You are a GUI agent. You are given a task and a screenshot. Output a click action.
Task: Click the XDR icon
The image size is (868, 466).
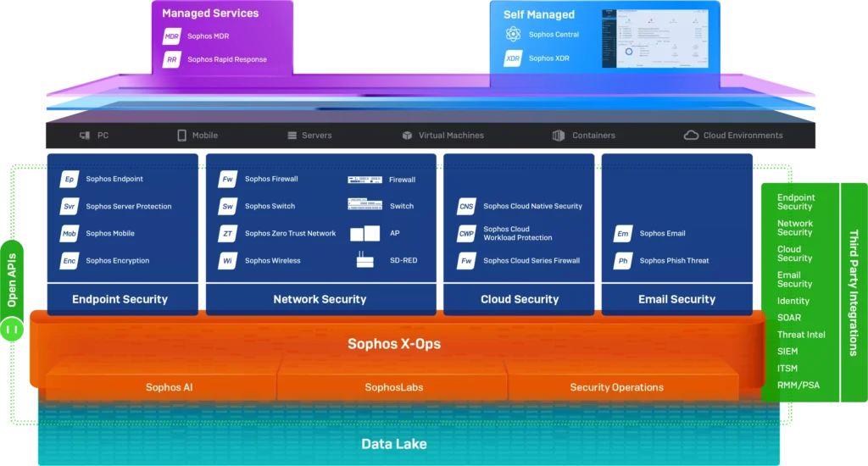513,58
